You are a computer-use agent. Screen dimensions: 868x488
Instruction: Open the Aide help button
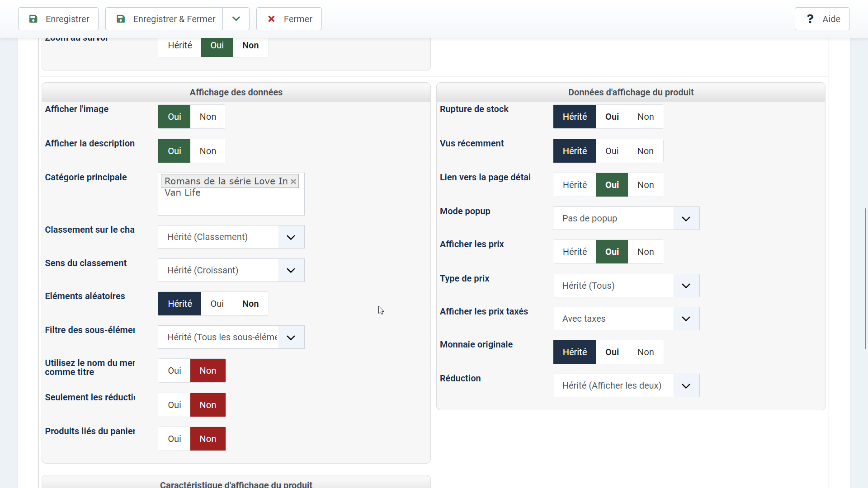(822, 19)
